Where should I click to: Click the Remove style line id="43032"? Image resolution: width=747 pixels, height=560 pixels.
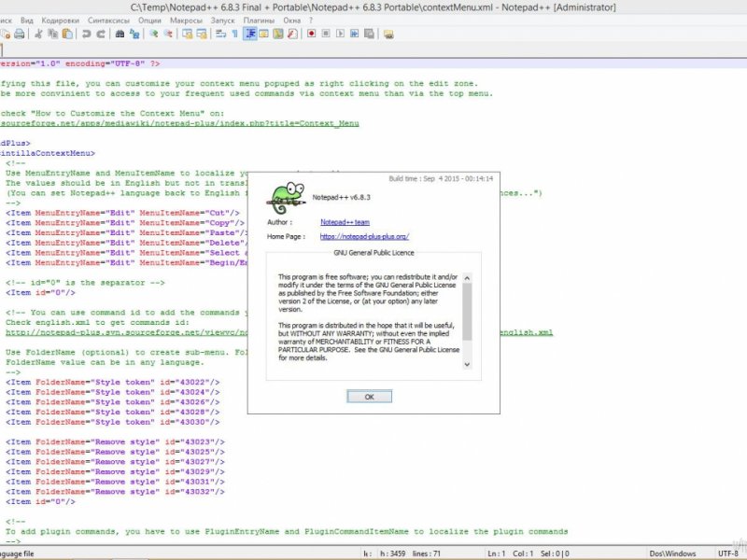click(115, 492)
